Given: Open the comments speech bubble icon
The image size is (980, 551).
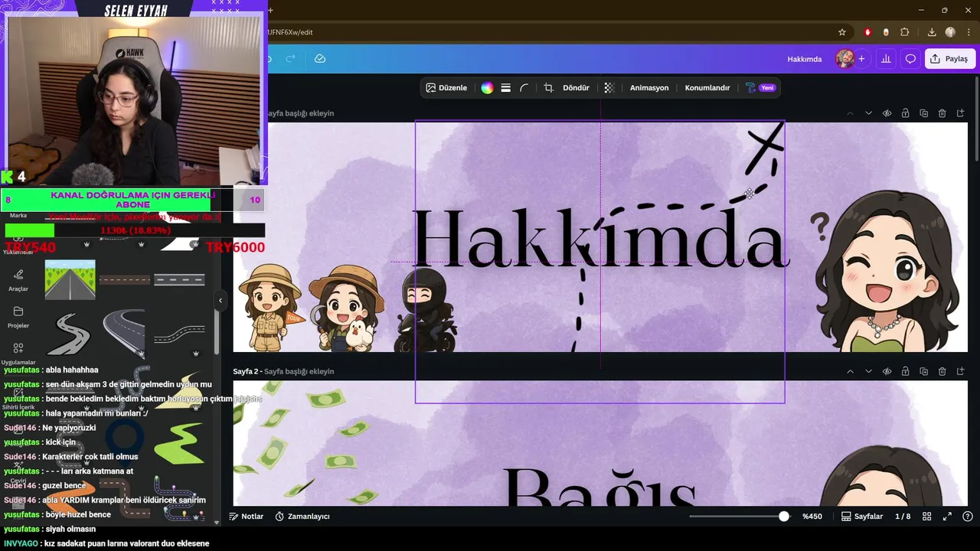Looking at the screenshot, I should (911, 59).
